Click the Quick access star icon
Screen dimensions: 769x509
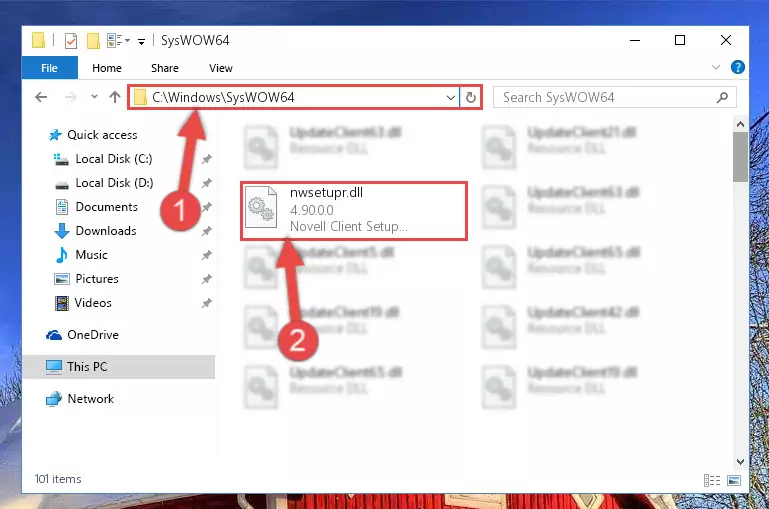pyautogui.click(x=55, y=135)
